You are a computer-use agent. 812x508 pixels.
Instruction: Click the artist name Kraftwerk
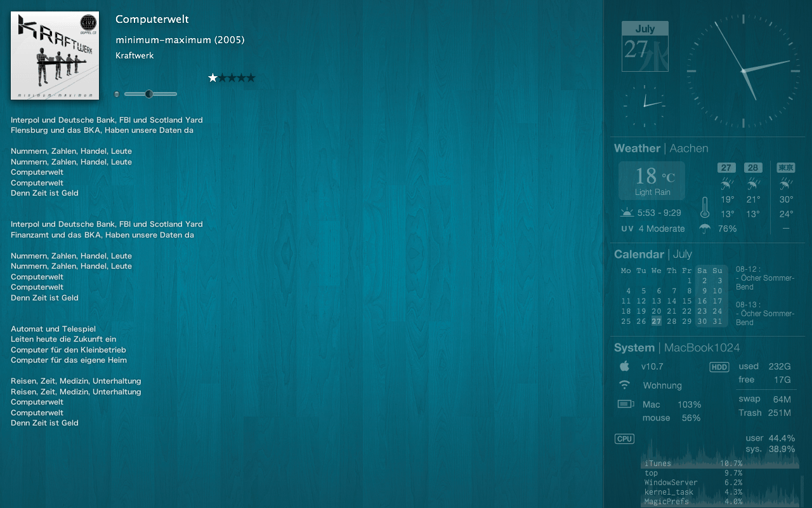134,55
